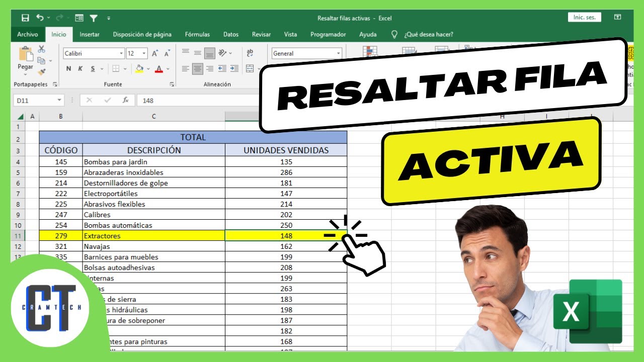This screenshot has height=362, width=644.
Task: Save the workbook with the floppy icon
Action: pos(25,18)
